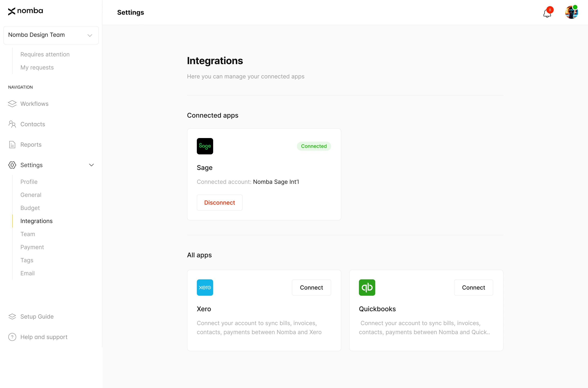Click the Help and support question mark
The width and height of the screenshot is (588, 388).
12,337
